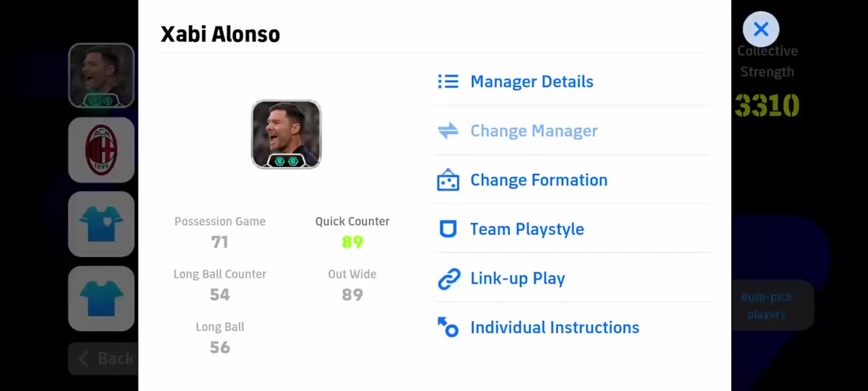
Task: Click the Change Formation tactics board icon
Action: (x=448, y=180)
